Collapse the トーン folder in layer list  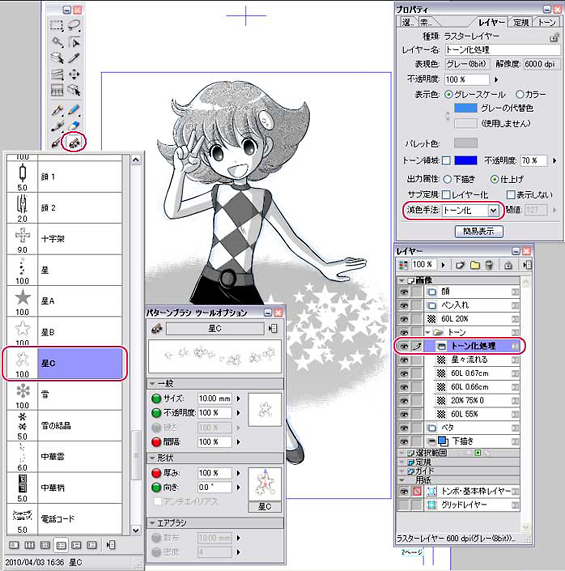point(428,332)
